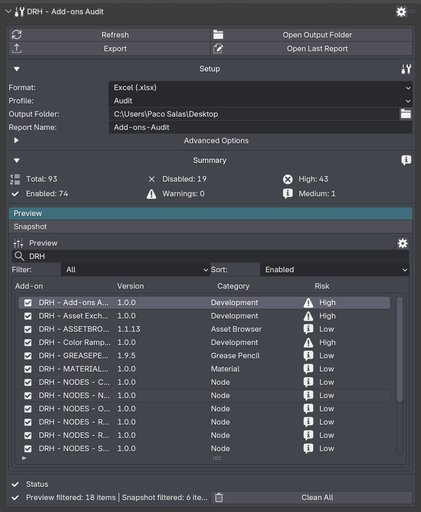Toggle DRH - GREASEPE... add-on checkbox
This screenshot has height=512, width=421.
tap(28, 356)
